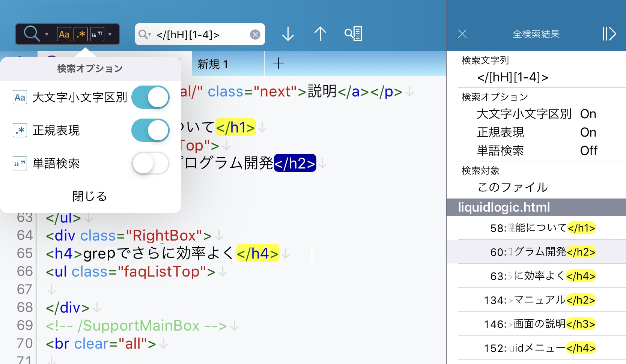
Task: Enable the 単語検索 switch
Action: tap(150, 163)
